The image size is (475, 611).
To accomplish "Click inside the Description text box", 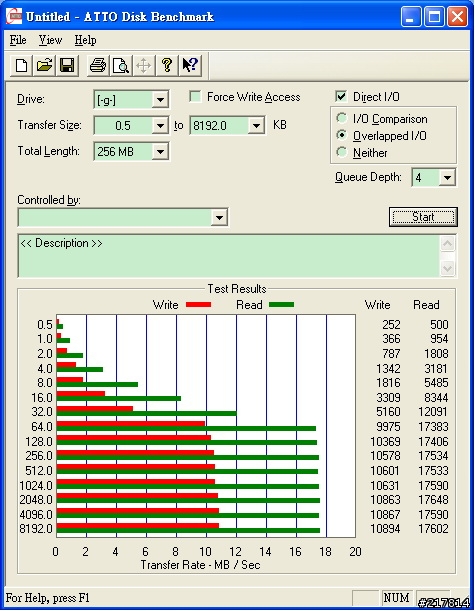I will (x=229, y=256).
